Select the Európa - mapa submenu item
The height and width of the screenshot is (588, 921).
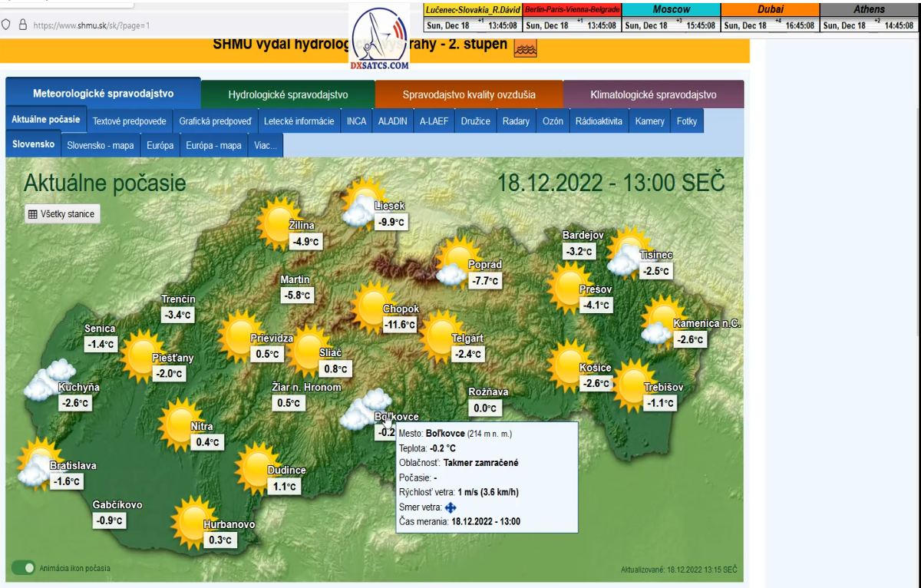click(x=213, y=145)
